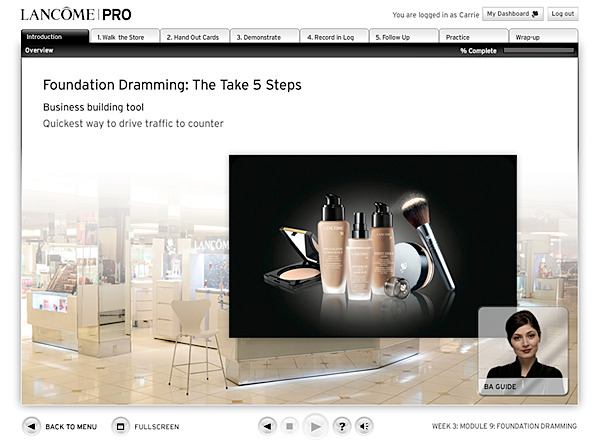
Task: Click the Week 3: Module 9 footer text
Action: pos(504,426)
